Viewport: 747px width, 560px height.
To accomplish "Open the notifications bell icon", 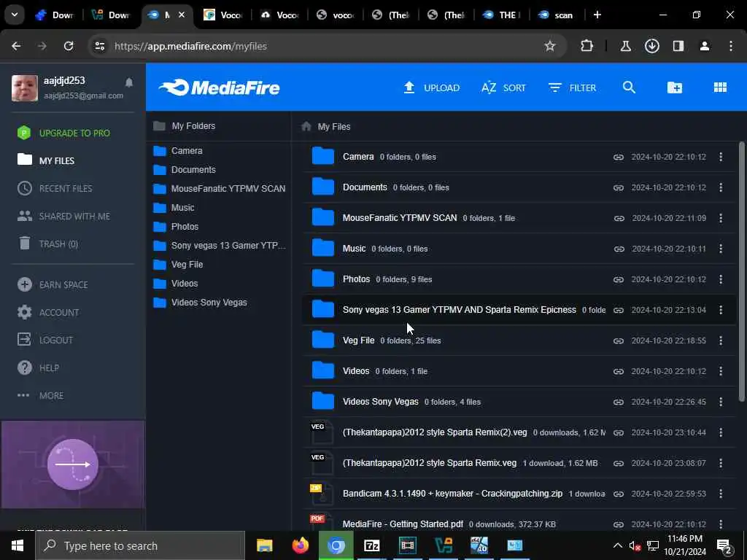I will pos(128,82).
